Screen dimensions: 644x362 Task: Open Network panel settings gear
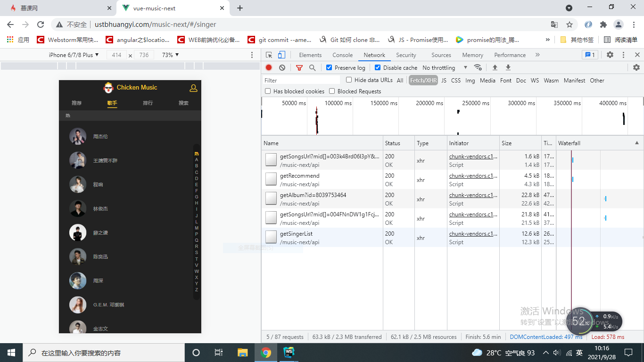pyautogui.click(x=636, y=67)
